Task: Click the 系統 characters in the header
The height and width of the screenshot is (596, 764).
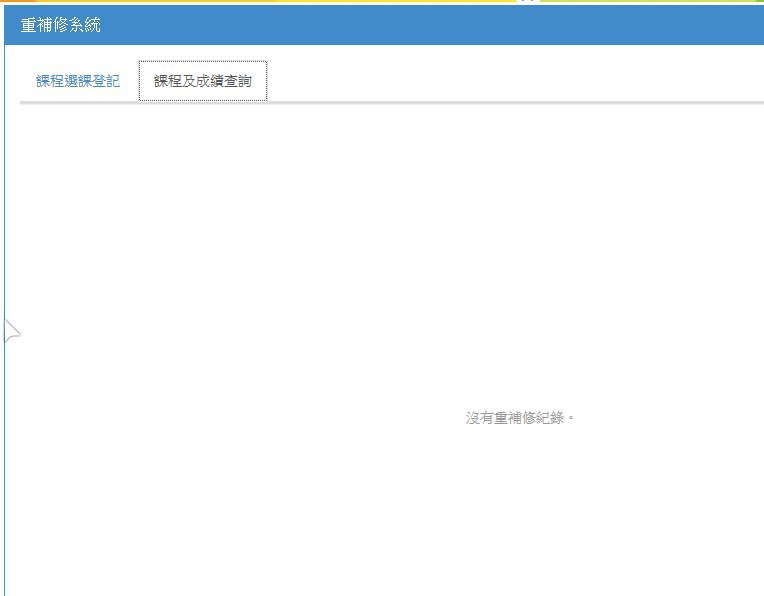Action: click(87, 25)
